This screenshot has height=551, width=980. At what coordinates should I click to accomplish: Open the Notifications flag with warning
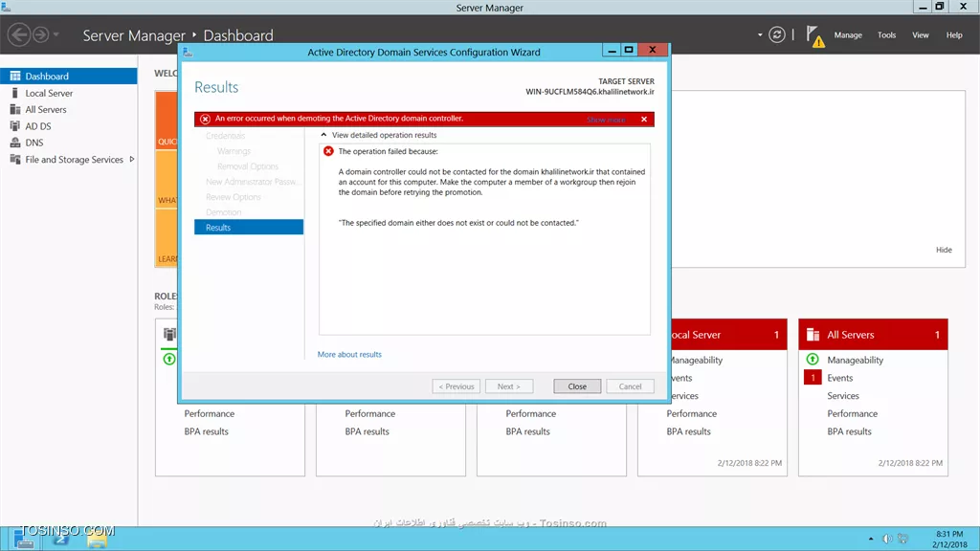pyautogui.click(x=814, y=35)
